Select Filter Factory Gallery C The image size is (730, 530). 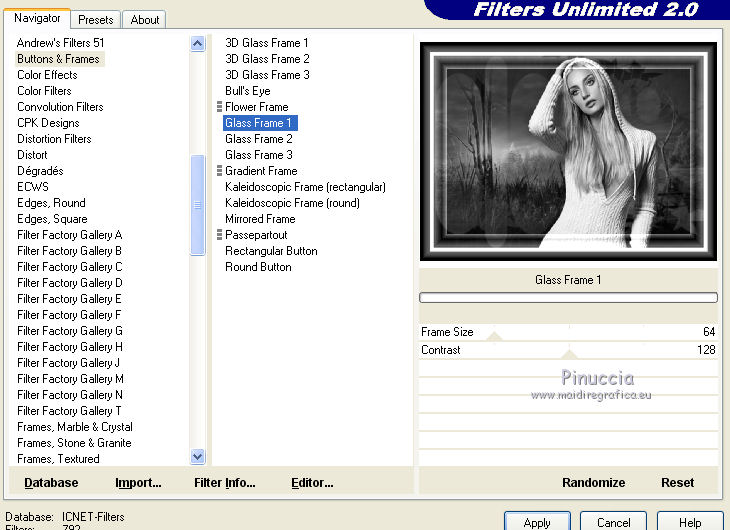pos(70,267)
